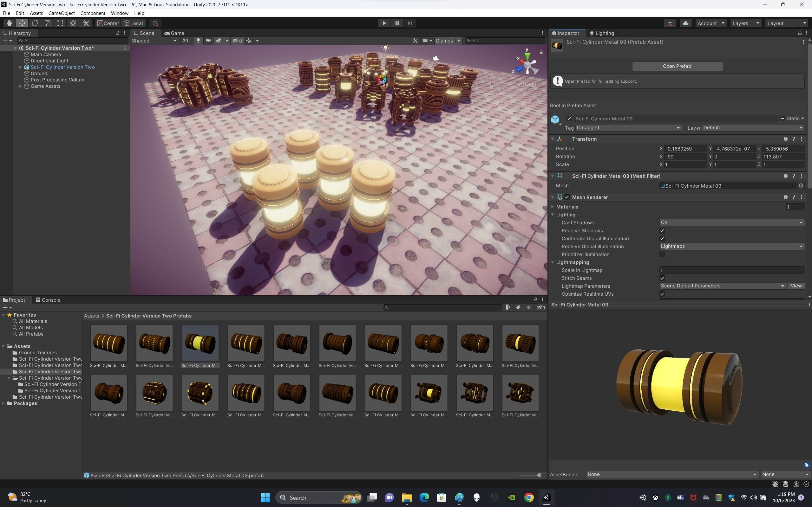Viewport: 812px width, 507px height.
Task: Expand the Game Assets hierarchy item
Action: click(21, 86)
